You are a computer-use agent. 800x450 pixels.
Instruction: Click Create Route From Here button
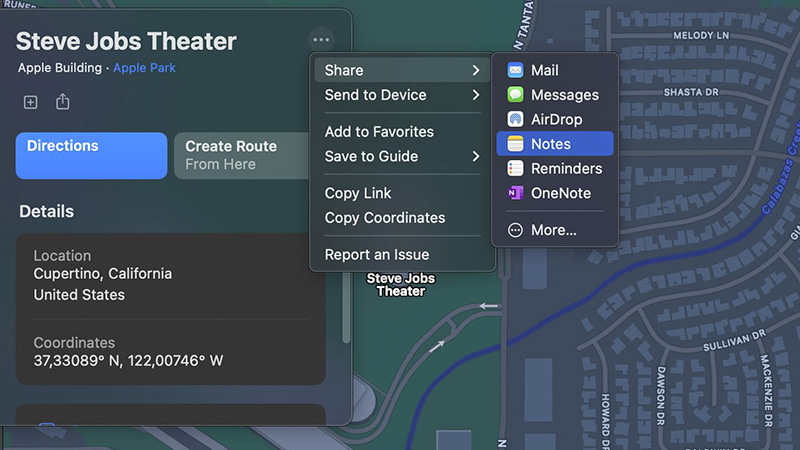coord(242,156)
